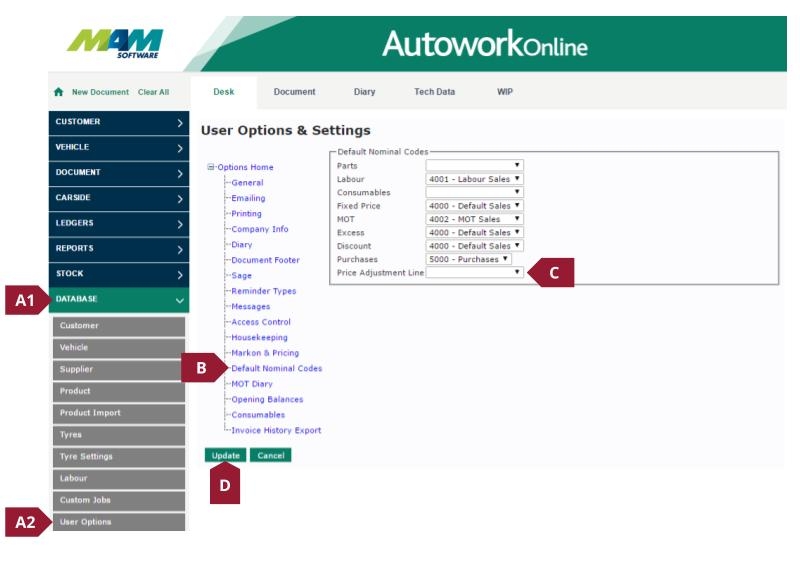This screenshot has height=562, width=800.
Task: Switch to the Tech Data tab
Action: click(434, 92)
